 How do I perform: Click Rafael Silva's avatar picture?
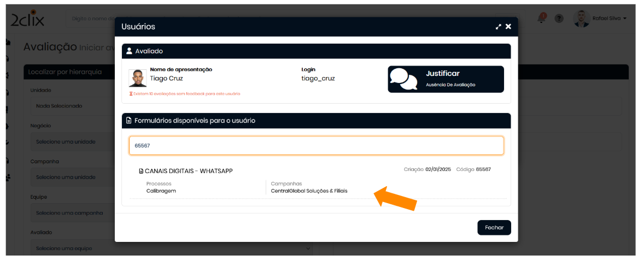point(581,19)
